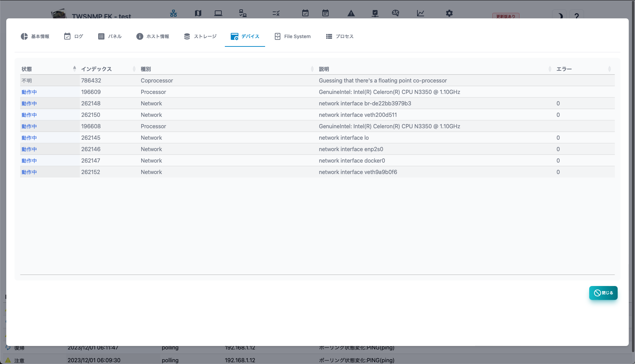635x364 pixels.
Task: Select the デバイス tab
Action: point(245,36)
